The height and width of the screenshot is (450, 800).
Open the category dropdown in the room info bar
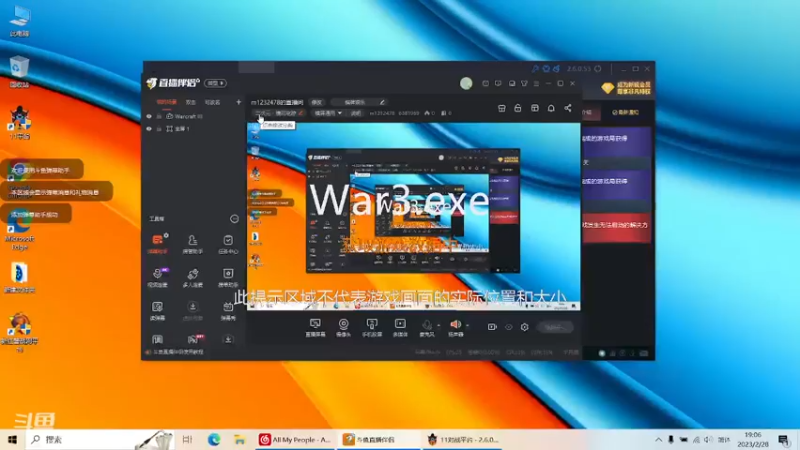coord(328,113)
